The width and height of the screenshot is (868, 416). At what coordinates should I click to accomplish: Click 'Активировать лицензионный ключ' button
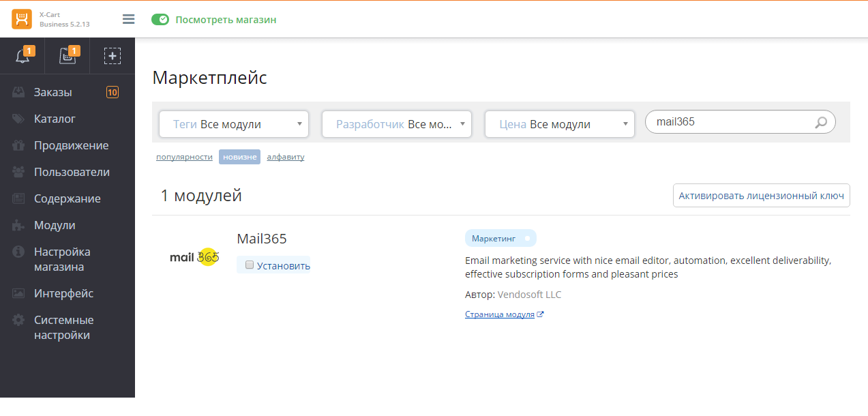pos(762,196)
